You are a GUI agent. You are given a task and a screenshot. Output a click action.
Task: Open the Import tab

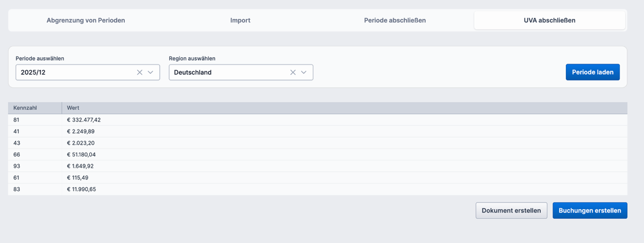[240, 20]
